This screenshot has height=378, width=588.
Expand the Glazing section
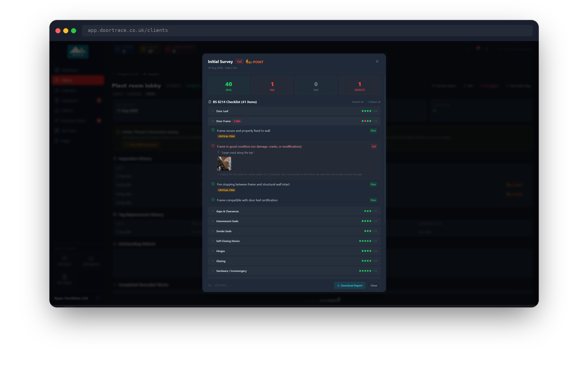[x=294, y=261]
